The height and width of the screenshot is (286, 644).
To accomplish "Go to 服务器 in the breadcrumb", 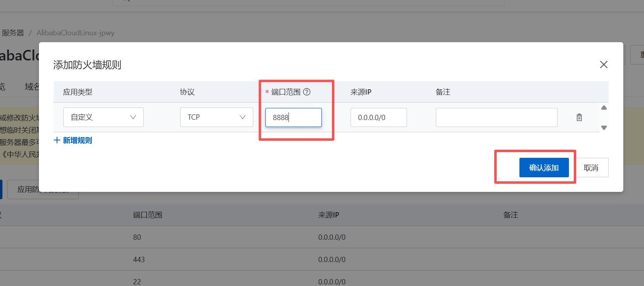I will click(13, 33).
